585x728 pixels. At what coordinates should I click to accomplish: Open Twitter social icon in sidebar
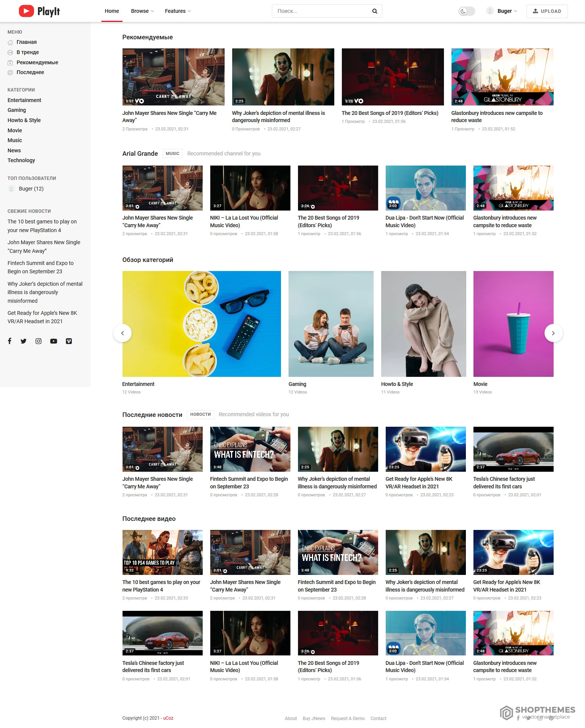pos(23,341)
